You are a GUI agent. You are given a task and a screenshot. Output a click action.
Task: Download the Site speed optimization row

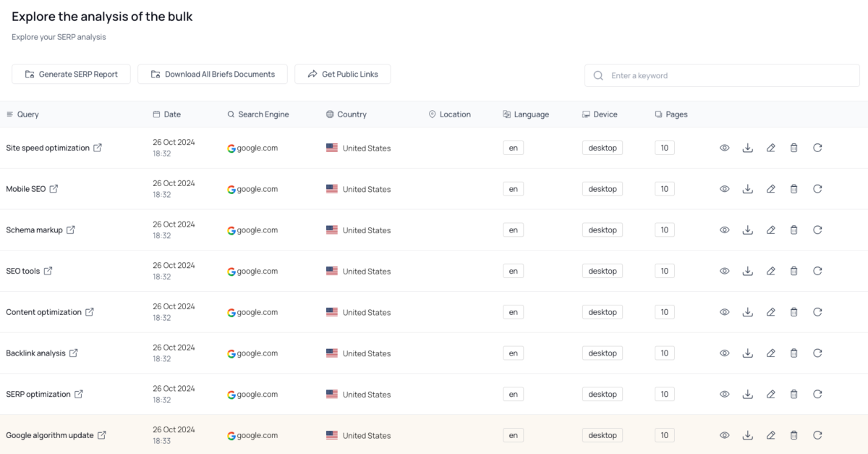coord(748,148)
